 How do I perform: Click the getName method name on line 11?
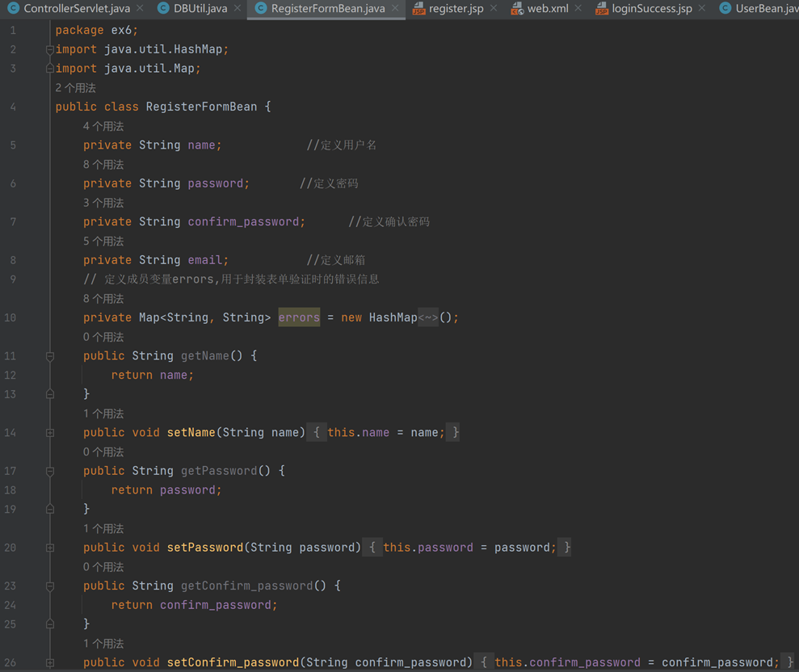click(x=205, y=355)
